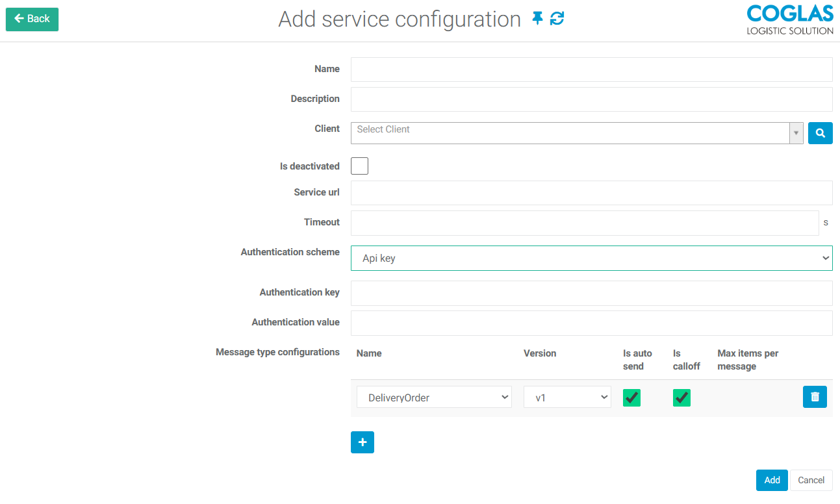Viewport: 840px width, 504px height.
Task: Click the Authentication key field
Action: point(591,293)
